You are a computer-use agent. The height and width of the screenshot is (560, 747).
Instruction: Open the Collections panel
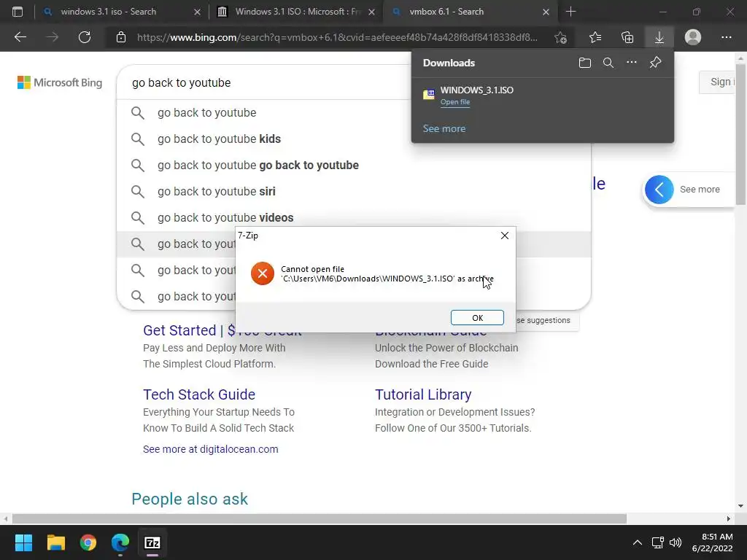click(x=627, y=37)
